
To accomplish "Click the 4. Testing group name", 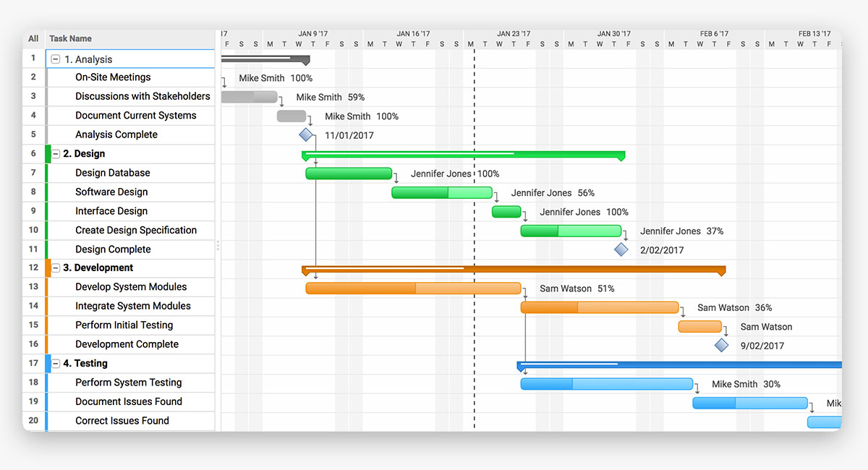I will (x=85, y=363).
